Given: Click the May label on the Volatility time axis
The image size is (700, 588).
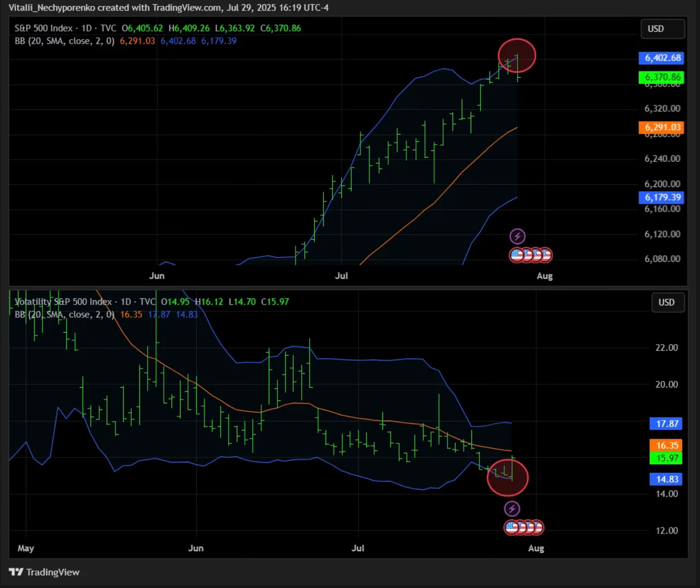Looking at the screenshot, I should tap(26, 548).
